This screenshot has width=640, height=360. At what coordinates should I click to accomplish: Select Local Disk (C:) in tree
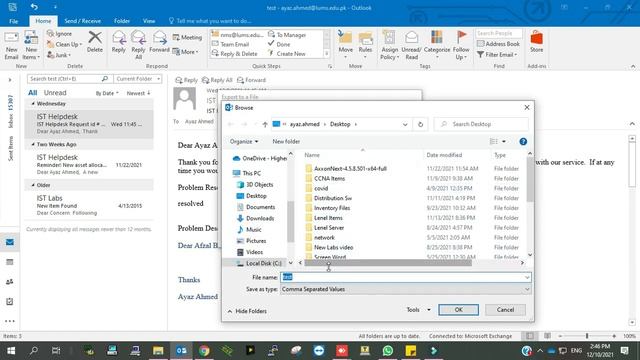[x=260, y=263]
